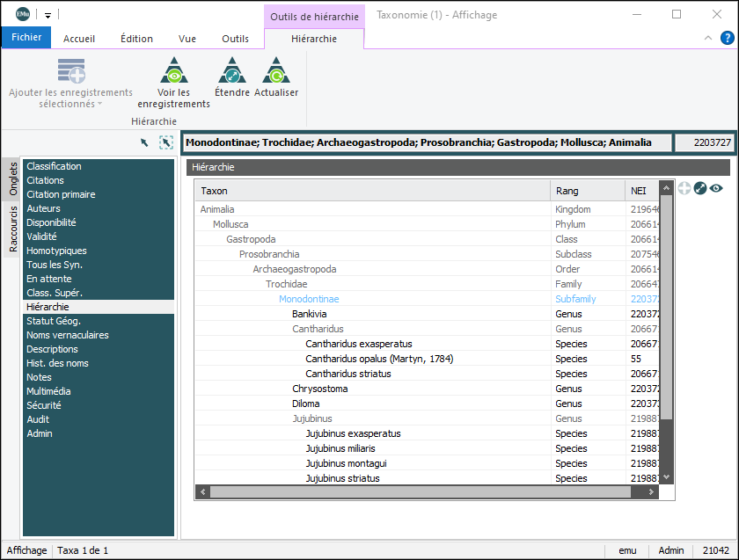Click the dashed selection icon above tab list
The height and width of the screenshot is (560, 739).
coord(165,142)
